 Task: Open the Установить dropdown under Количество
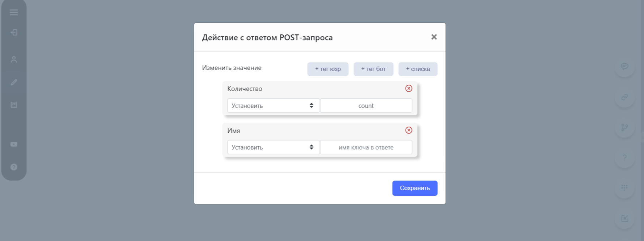[274, 106]
